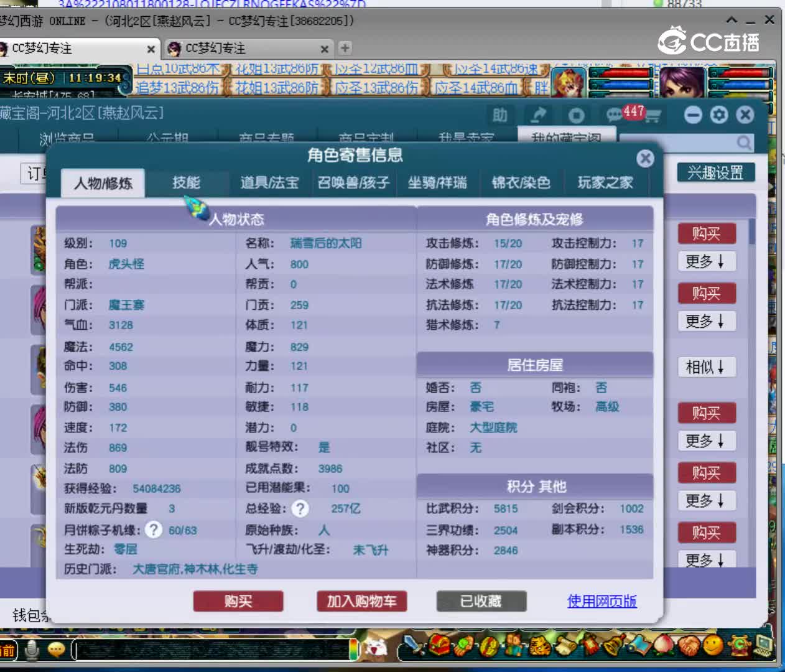
Task: Open the two-figures team icon at bottom
Action: (x=514, y=645)
